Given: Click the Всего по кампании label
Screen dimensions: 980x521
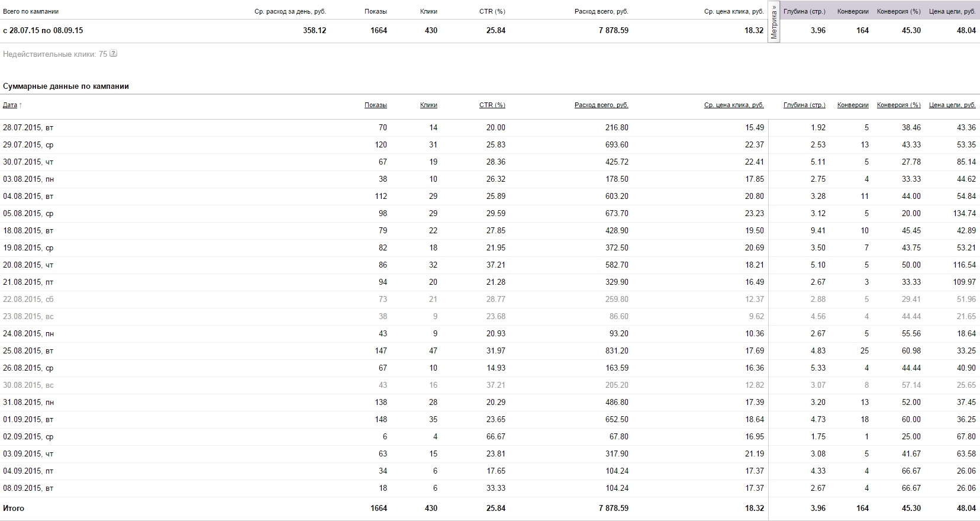Looking at the screenshot, I should (31, 11).
